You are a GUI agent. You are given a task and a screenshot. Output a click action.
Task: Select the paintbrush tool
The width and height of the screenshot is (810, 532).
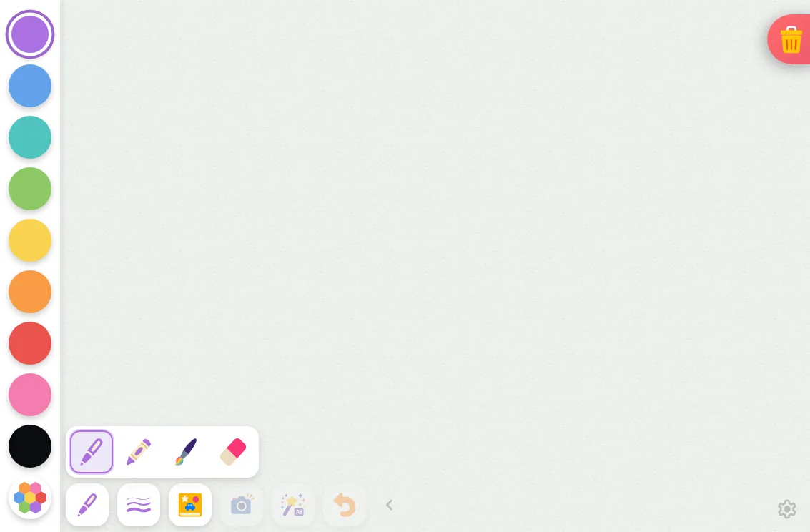(186, 452)
